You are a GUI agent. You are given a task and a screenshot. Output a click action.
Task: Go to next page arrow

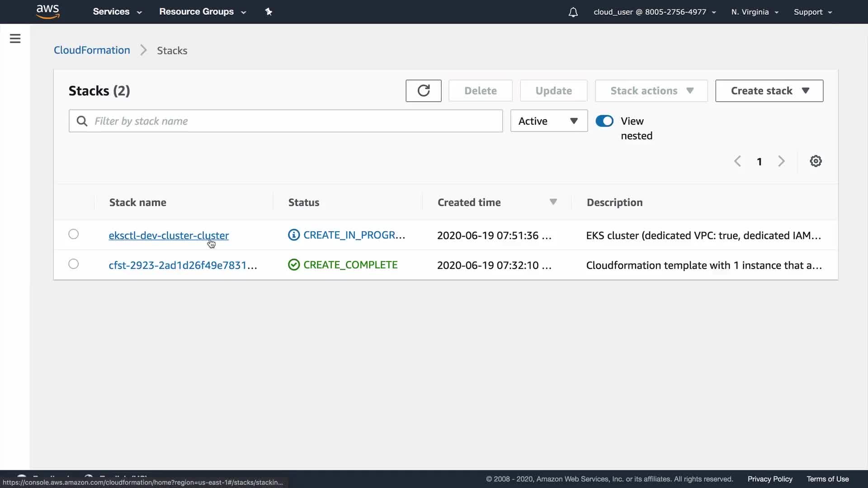pos(781,161)
